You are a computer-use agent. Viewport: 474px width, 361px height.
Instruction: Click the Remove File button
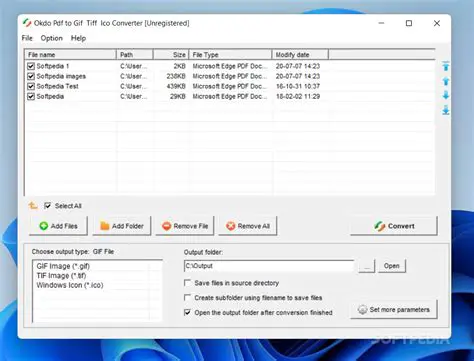(x=185, y=226)
